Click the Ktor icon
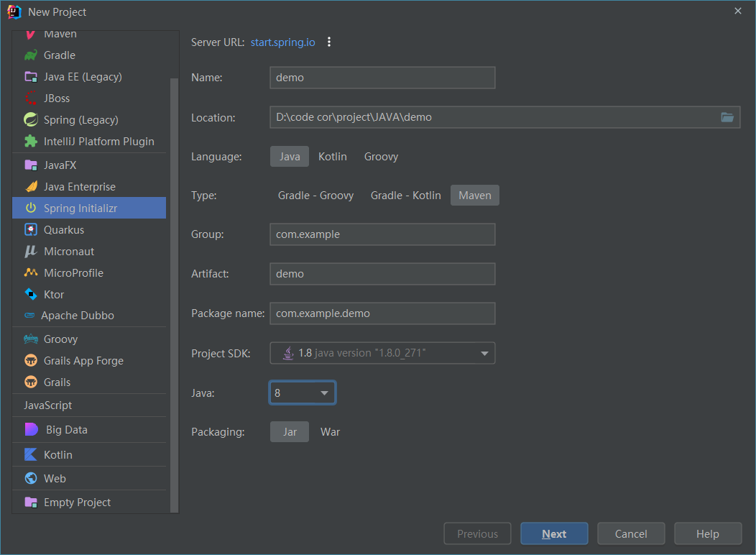 (31, 294)
